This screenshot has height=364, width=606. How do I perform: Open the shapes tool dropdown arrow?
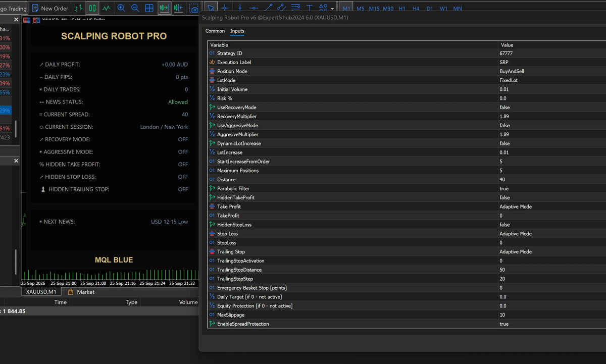pos(332,9)
